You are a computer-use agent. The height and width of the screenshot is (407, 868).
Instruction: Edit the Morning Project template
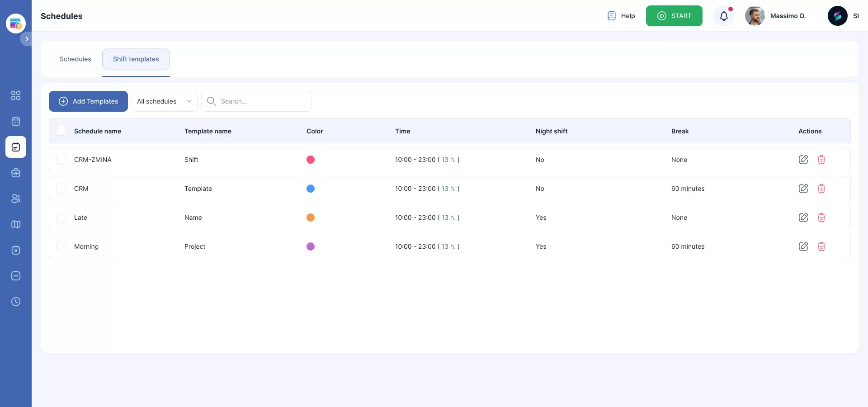(x=803, y=246)
